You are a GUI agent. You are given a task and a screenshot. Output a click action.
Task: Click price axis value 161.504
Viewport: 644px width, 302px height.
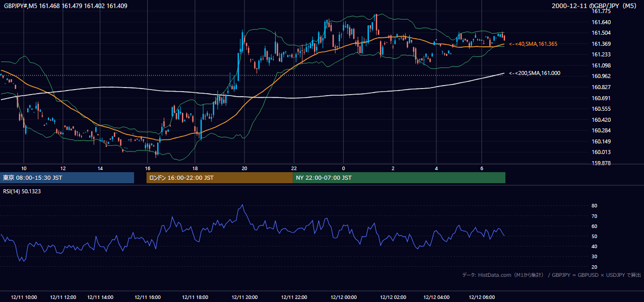tap(602, 33)
